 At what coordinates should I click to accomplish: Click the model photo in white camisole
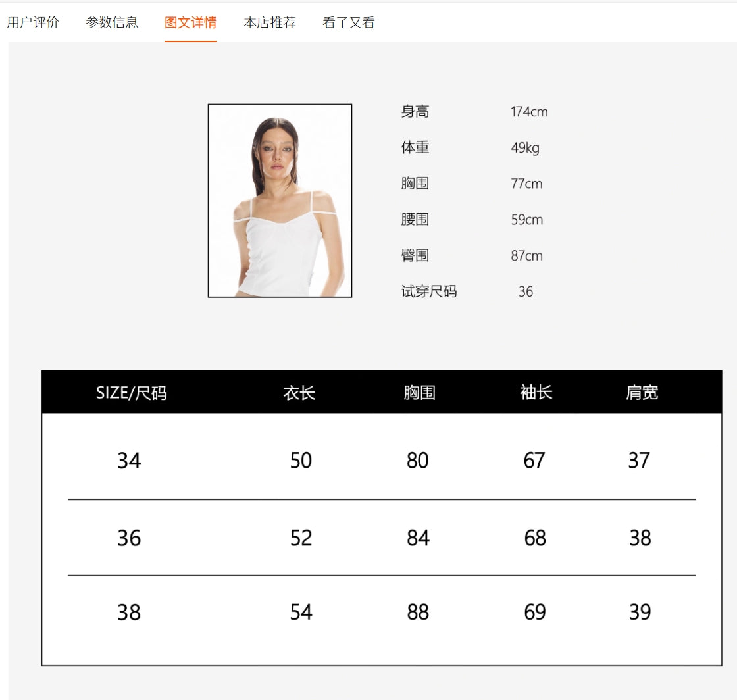[x=280, y=201]
